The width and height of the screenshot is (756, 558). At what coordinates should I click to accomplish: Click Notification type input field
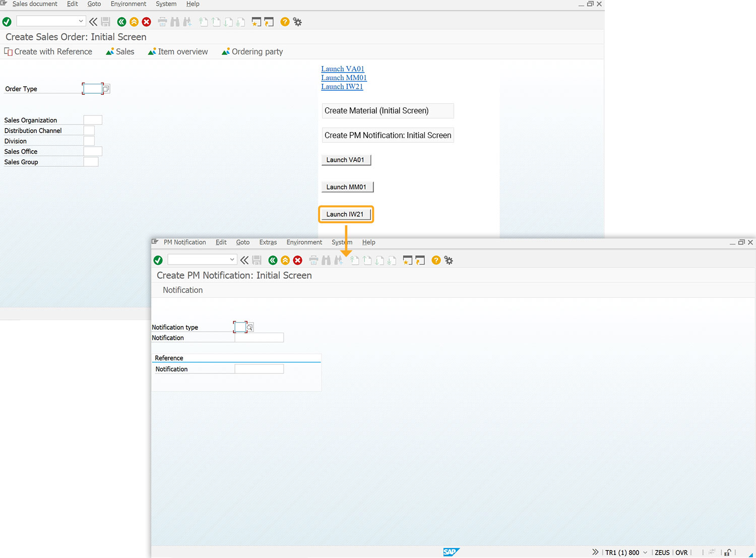pyautogui.click(x=240, y=327)
